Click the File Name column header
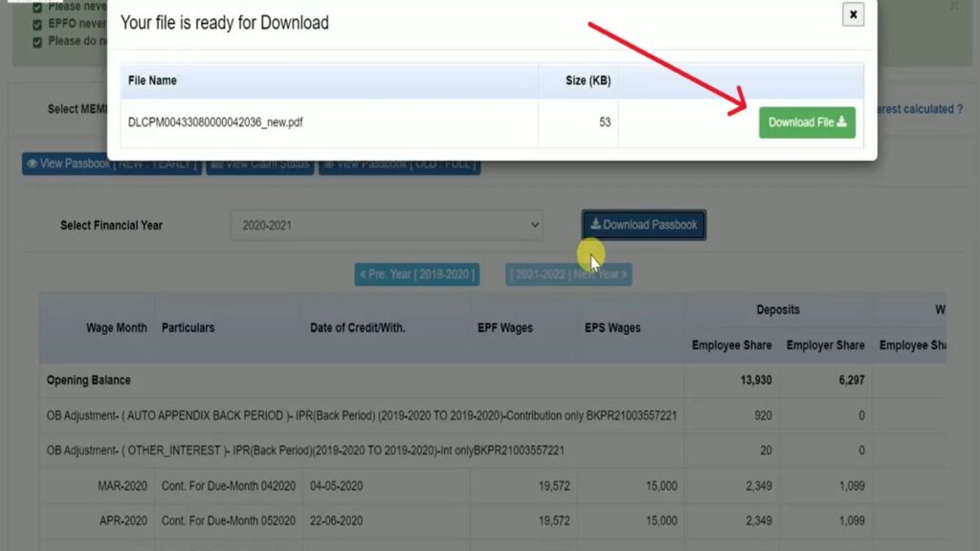This screenshot has height=551, width=980. (x=152, y=80)
